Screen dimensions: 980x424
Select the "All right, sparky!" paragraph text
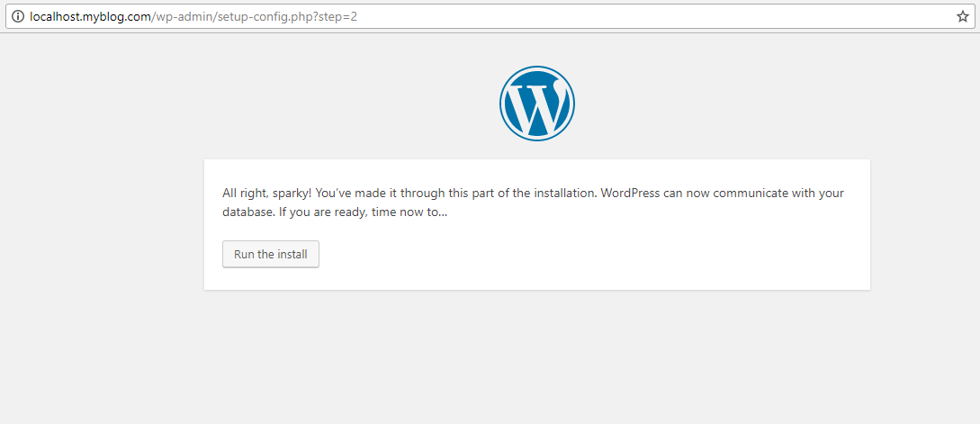pos(533,203)
